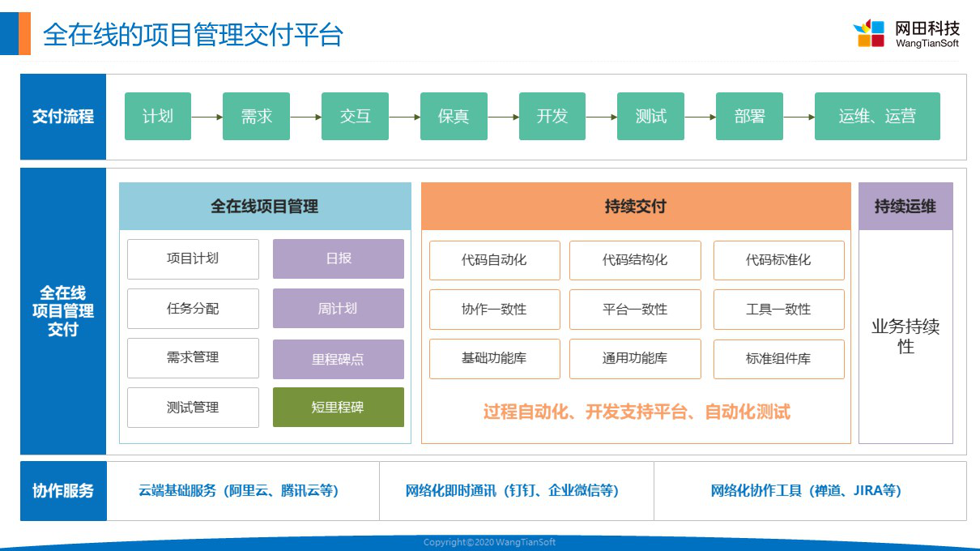Image resolution: width=980 pixels, height=551 pixels.
Task: Click the 基础功能库 box
Action: pyautogui.click(x=494, y=359)
